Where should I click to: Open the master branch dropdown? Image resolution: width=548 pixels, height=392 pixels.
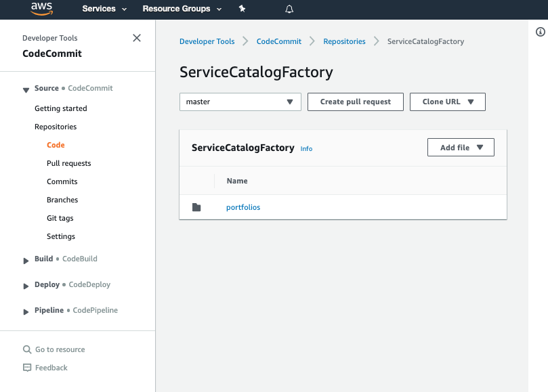click(x=240, y=102)
